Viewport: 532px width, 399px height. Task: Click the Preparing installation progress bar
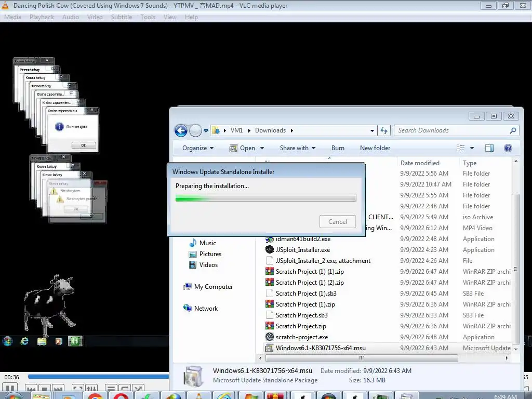point(265,198)
